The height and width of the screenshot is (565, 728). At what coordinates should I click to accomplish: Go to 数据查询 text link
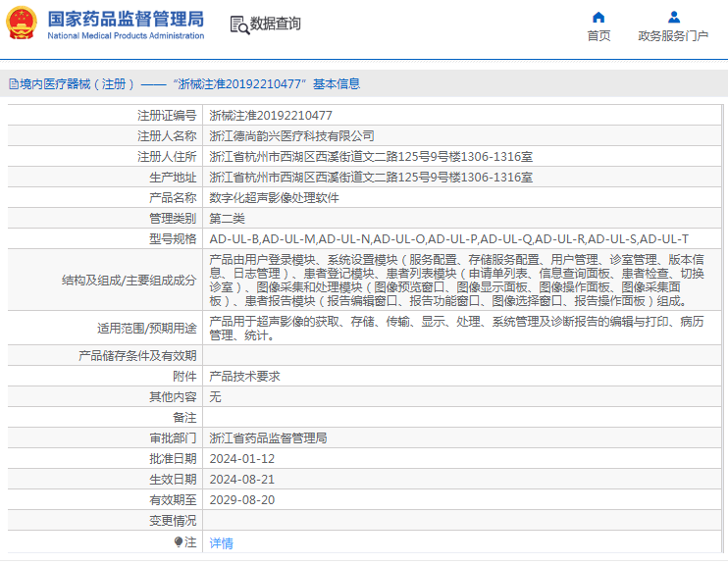276,24
